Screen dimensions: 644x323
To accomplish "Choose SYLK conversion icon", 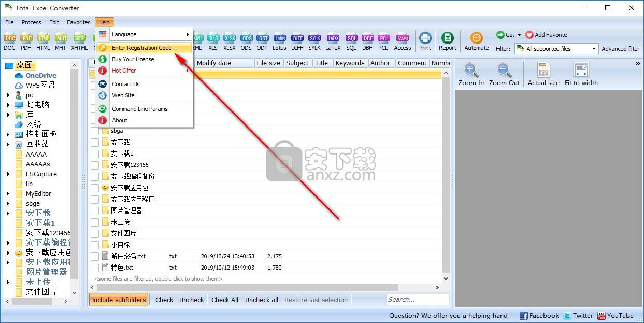I will click(x=314, y=41).
